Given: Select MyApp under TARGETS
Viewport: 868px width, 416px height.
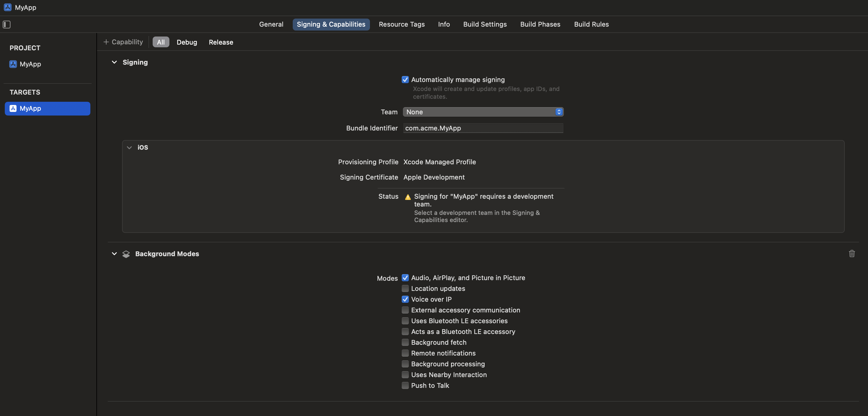Looking at the screenshot, I should [x=47, y=108].
